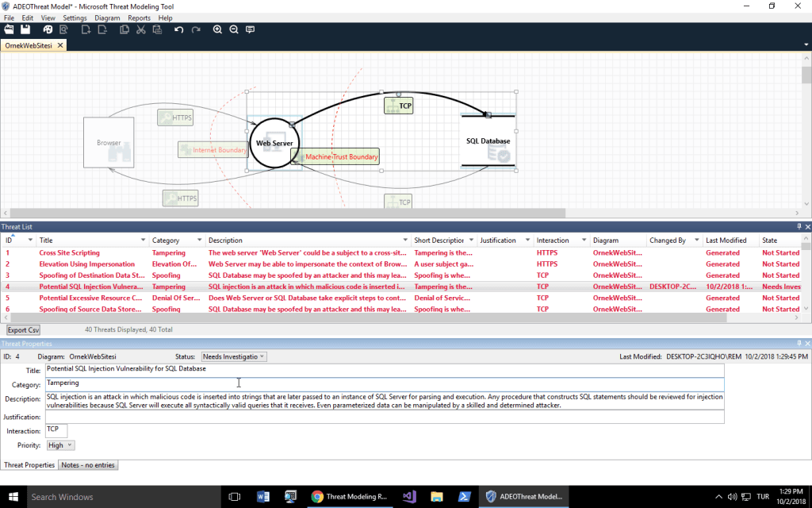Open the Priority High dropdown
This screenshot has height=508, width=812.
pyautogui.click(x=60, y=445)
